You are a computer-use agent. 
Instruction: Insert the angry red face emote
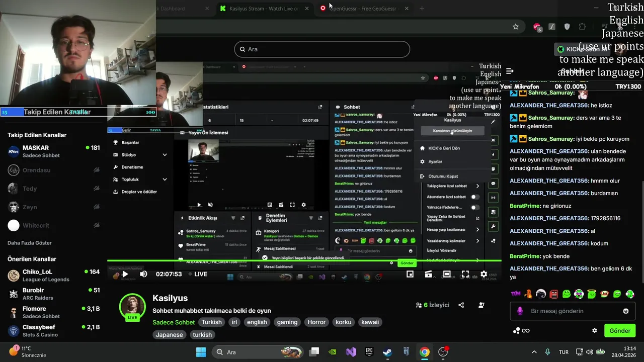[x=554, y=294]
